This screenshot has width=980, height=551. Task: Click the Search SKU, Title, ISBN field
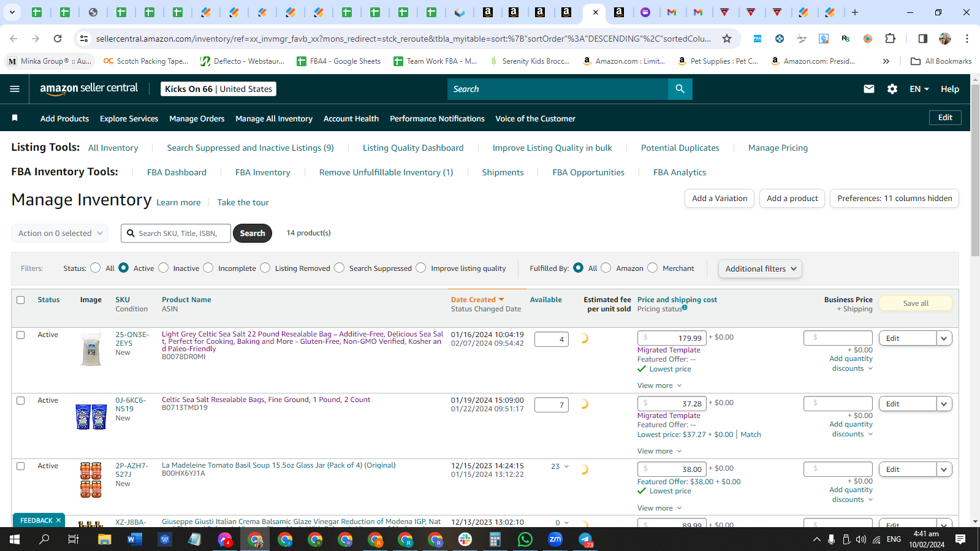[x=176, y=234]
